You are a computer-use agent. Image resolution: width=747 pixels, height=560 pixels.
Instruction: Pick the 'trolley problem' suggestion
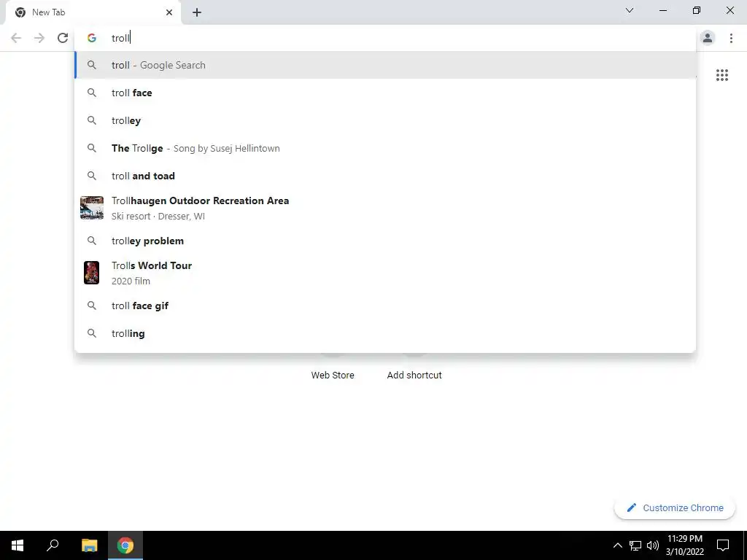click(x=385, y=241)
